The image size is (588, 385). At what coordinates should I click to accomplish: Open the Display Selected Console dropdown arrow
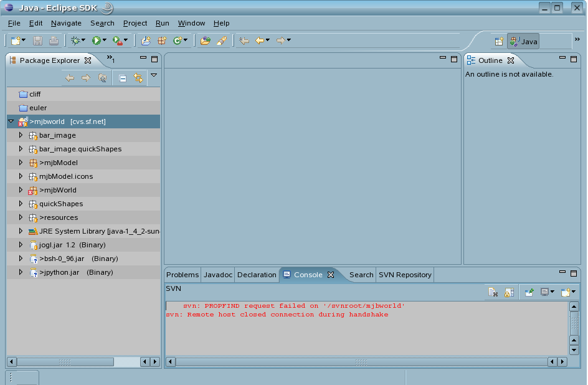pyautogui.click(x=552, y=292)
